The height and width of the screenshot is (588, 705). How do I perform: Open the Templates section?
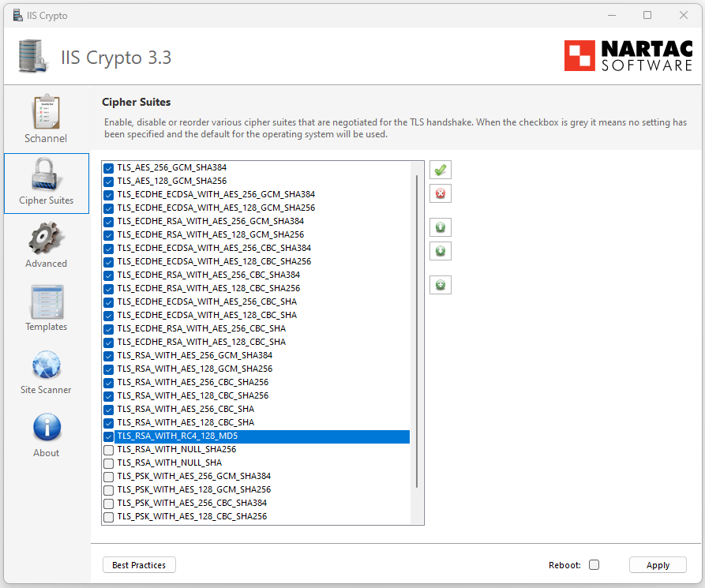[46, 309]
